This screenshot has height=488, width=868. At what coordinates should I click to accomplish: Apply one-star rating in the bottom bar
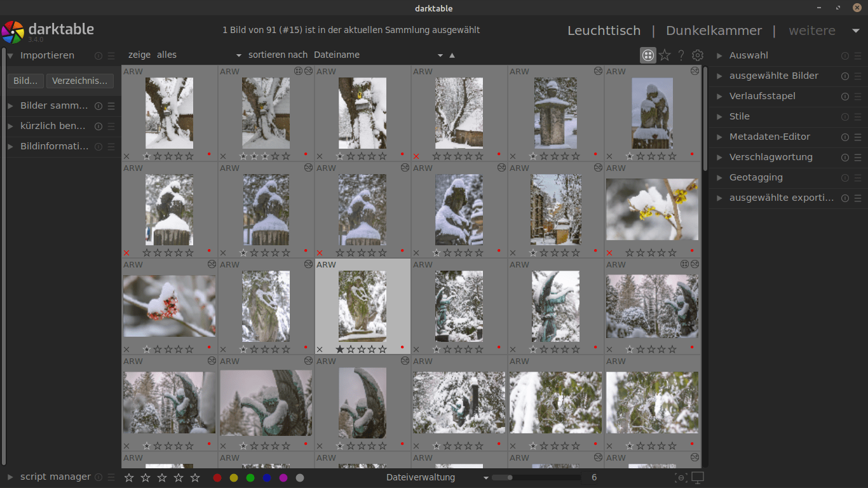(x=129, y=478)
